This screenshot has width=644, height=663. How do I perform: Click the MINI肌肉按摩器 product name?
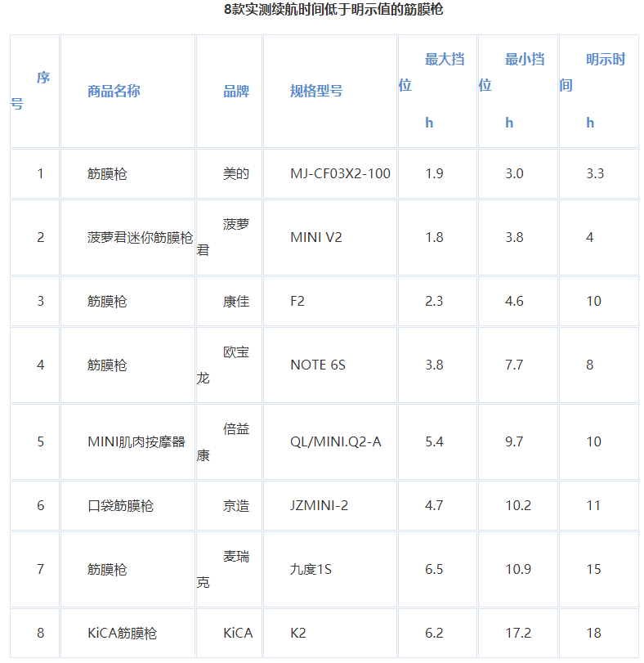click(136, 442)
